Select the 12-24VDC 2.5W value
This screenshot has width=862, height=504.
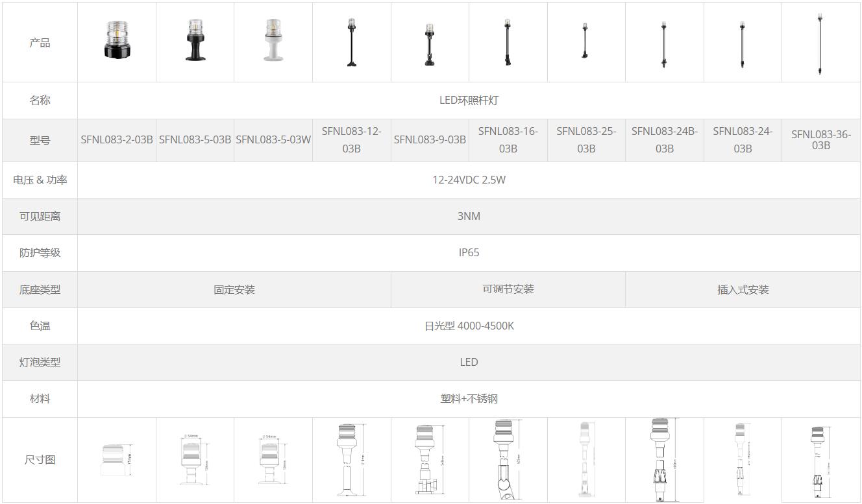(x=469, y=180)
